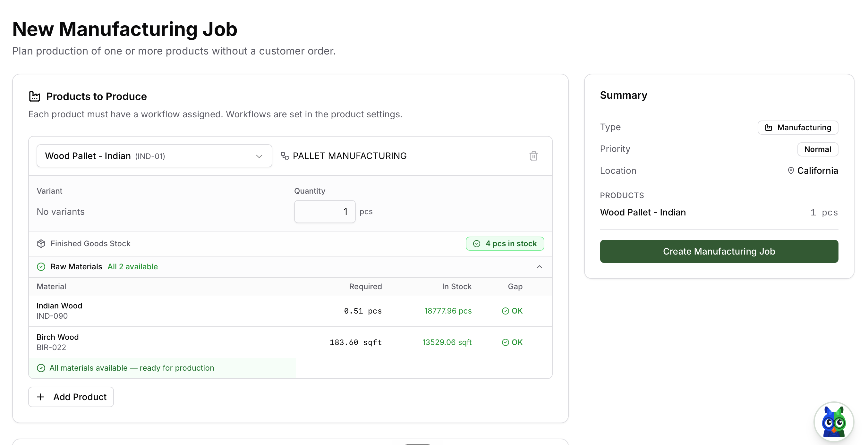Delete the Wood Pallet - Indian product row
This screenshot has width=868, height=445.
coord(533,156)
